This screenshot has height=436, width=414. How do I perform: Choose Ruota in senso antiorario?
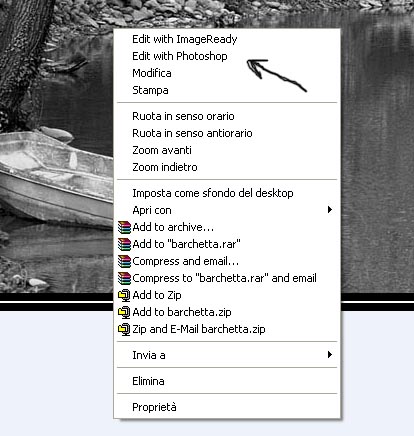pyautogui.click(x=192, y=133)
